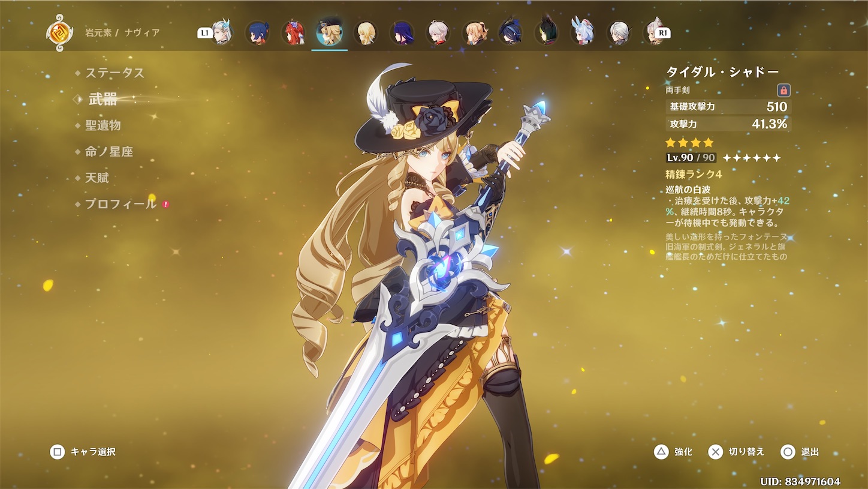Toggle the weapon lock icon
The height and width of the screenshot is (489, 868).
pos(783,90)
